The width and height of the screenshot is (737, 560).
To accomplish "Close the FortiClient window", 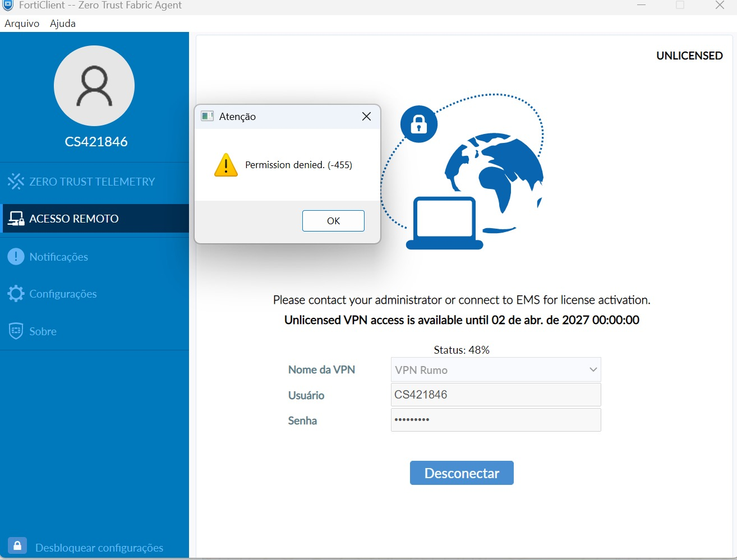I will pyautogui.click(x=720, y=5).
